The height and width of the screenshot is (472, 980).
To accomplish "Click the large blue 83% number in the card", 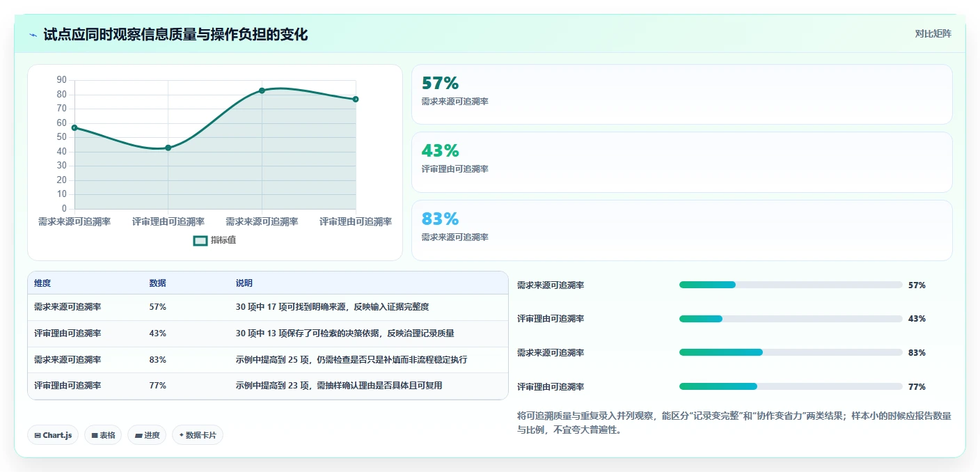I will coord(440,219).
